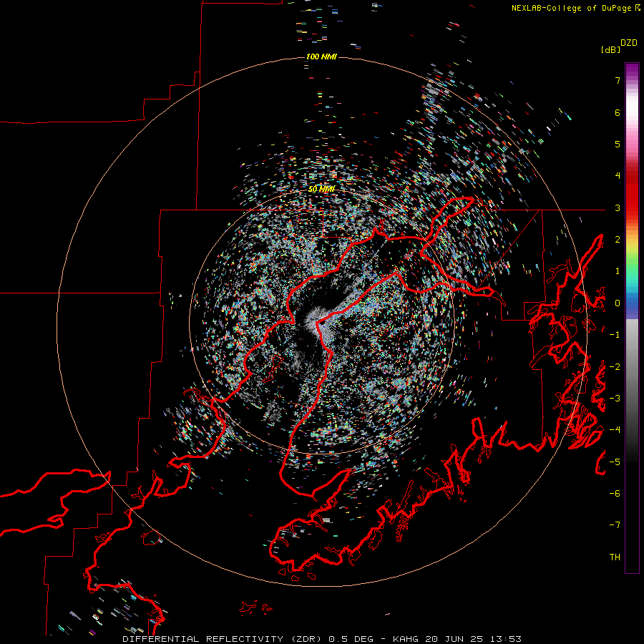Click the [dB] units label

[x=610, y=50]
